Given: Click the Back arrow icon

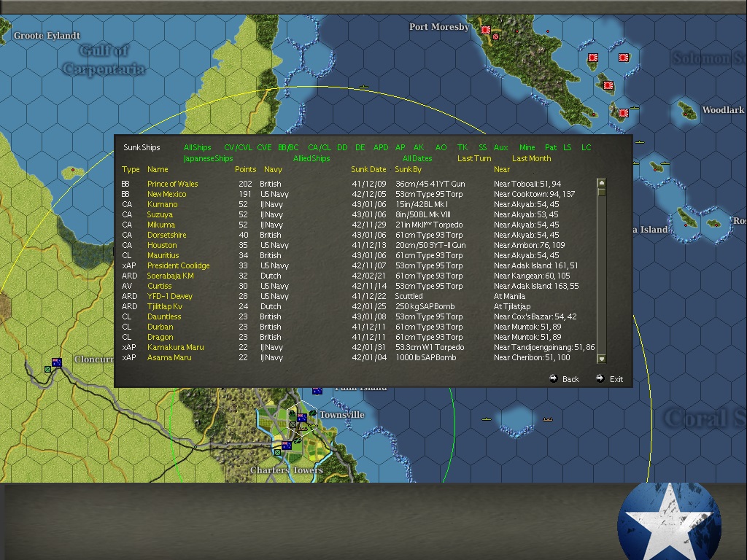Looking at the screenshot, I should point(553,378).
